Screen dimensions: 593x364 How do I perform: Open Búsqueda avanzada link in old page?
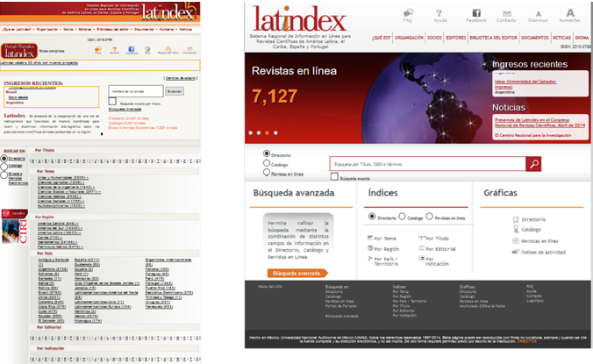click(125, 110)
